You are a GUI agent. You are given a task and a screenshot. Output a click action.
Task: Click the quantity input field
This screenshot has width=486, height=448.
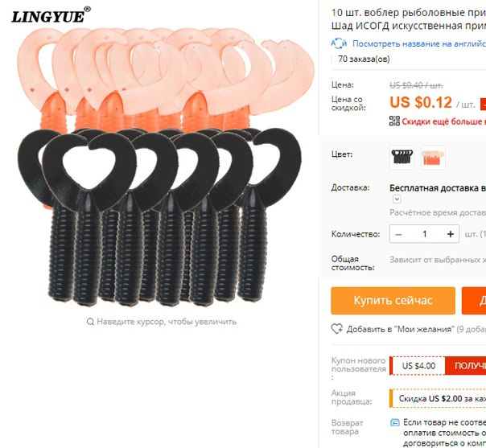425,234
